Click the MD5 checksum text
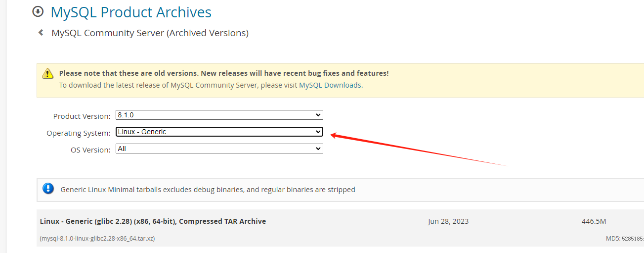Screen dimensions: 644x253 624,239
